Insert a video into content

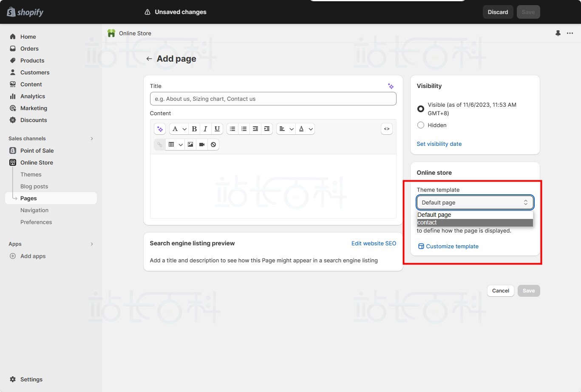[202, 145]
